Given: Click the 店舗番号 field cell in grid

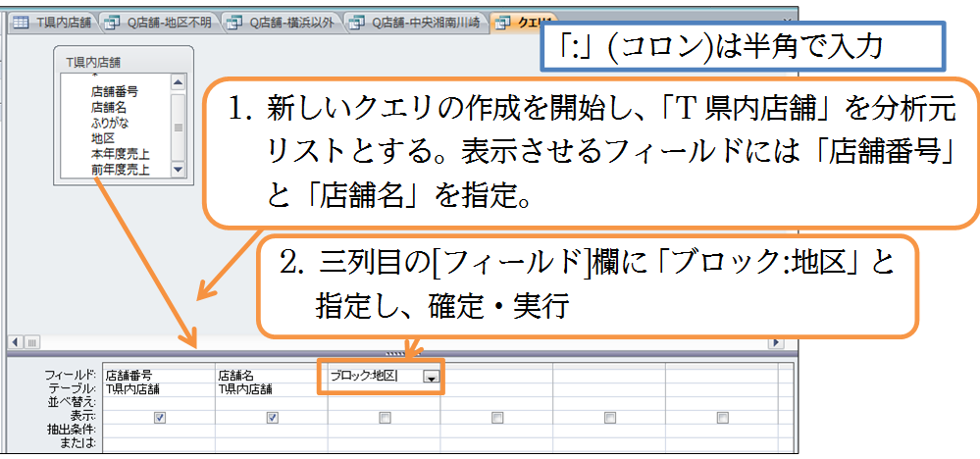Looking at the screenshot, I should 157,375.
